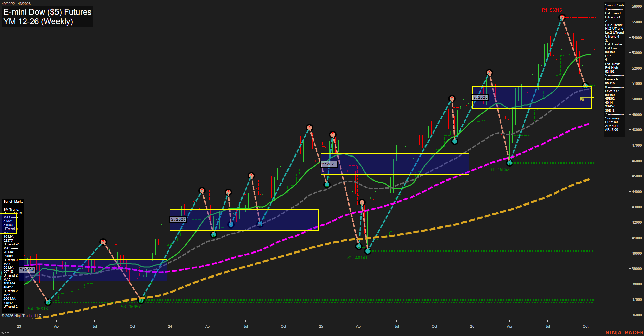This screenshot has width=644, height=336.
Task: Click the 49/2022 - 43/2026 date range
Action: coord(16,4)
